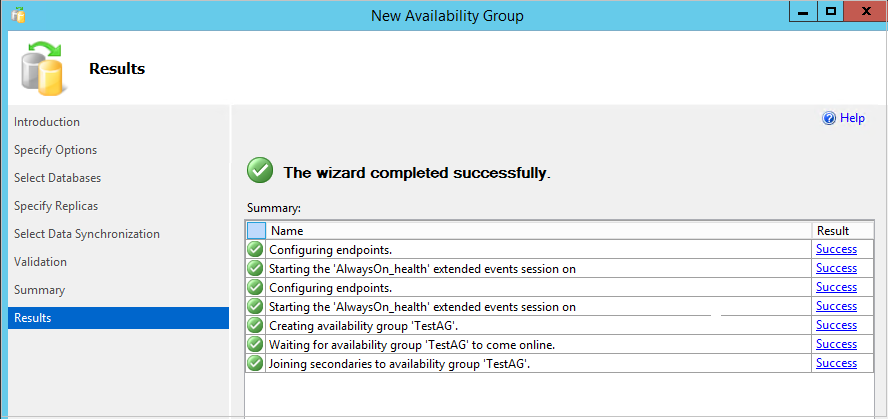Open Success link for Creating availability group
Screen dimensions: 888x419
click(x=836, y=325)
